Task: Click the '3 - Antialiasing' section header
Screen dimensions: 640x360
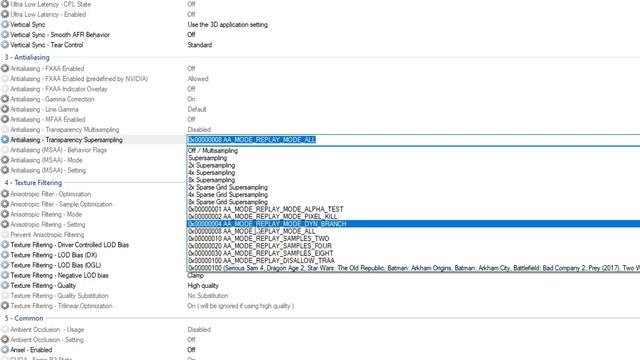Action: pyautogui.click(x=27, y=58)
